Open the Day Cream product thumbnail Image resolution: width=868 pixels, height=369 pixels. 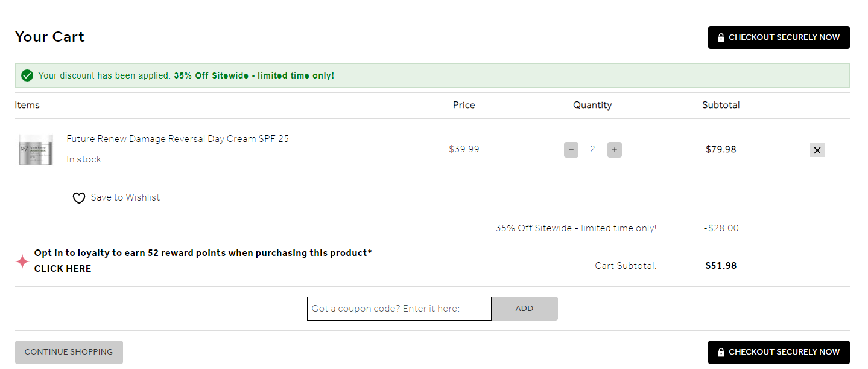pyautogui.click(x=36, y=150)
